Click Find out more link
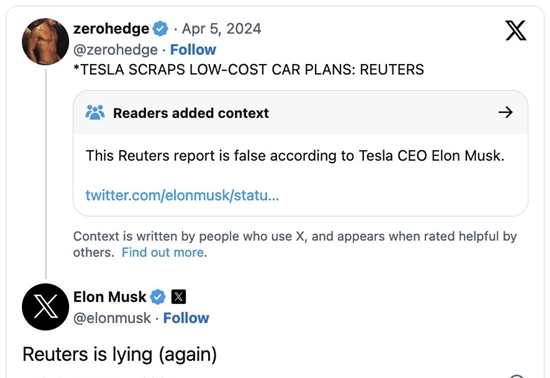Screen dimensions: 550x378 pyautogui.click(x=164, y=252)
